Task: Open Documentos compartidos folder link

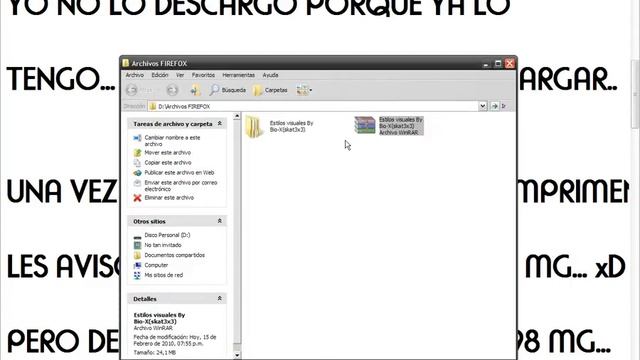Action: [175, 255]
